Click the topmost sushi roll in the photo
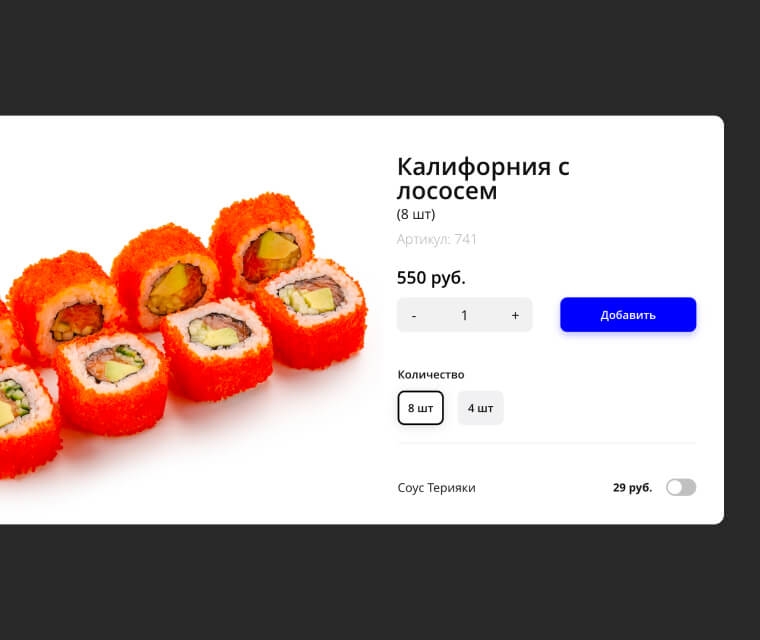The image size is (760, 640). [x=262, y=242]
